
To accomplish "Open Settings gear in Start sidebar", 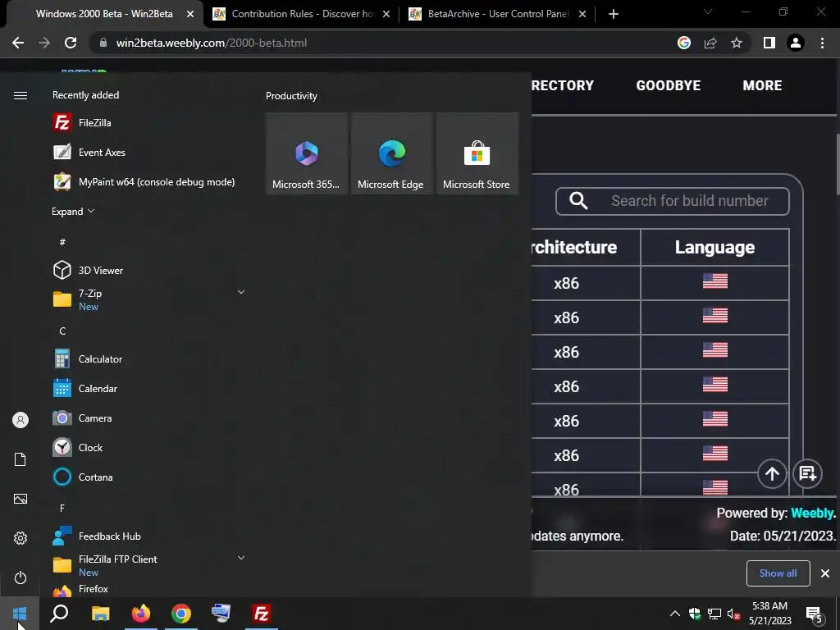I will [21, 538].
